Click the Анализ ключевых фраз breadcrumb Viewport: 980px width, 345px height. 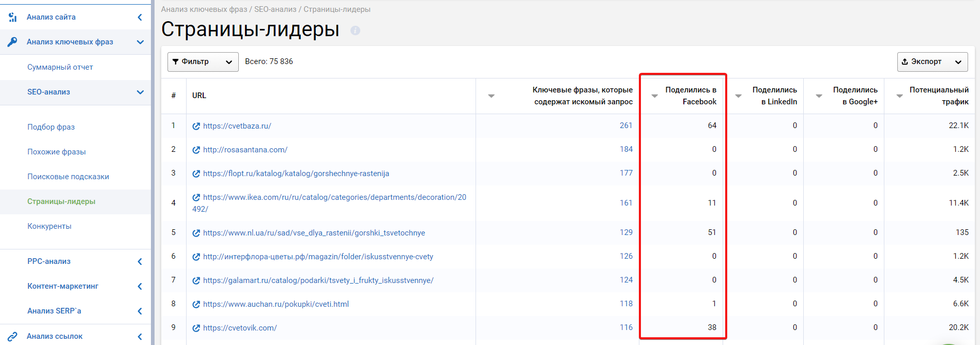pyautogui.click(x=204, y=9)
